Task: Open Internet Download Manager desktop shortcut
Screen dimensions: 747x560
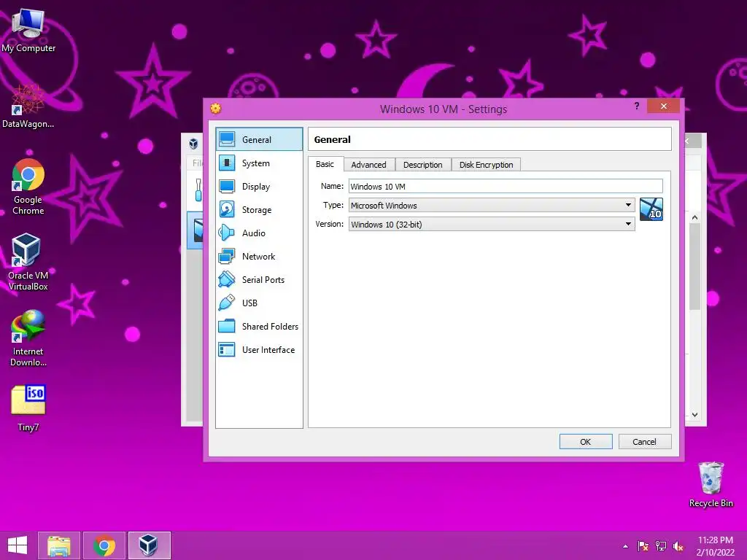Action: click(x=28, y=338)
